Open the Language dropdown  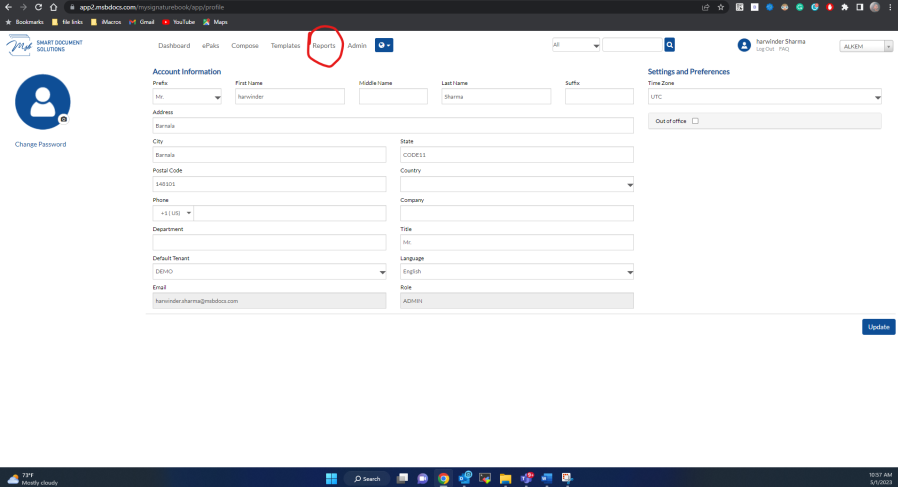[517, 272]
